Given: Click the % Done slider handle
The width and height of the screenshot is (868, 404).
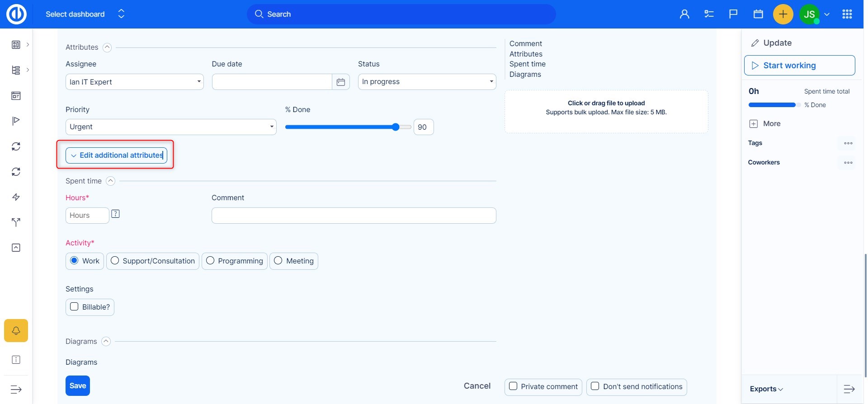Looking at the screenshot, I should click(396, 127).
